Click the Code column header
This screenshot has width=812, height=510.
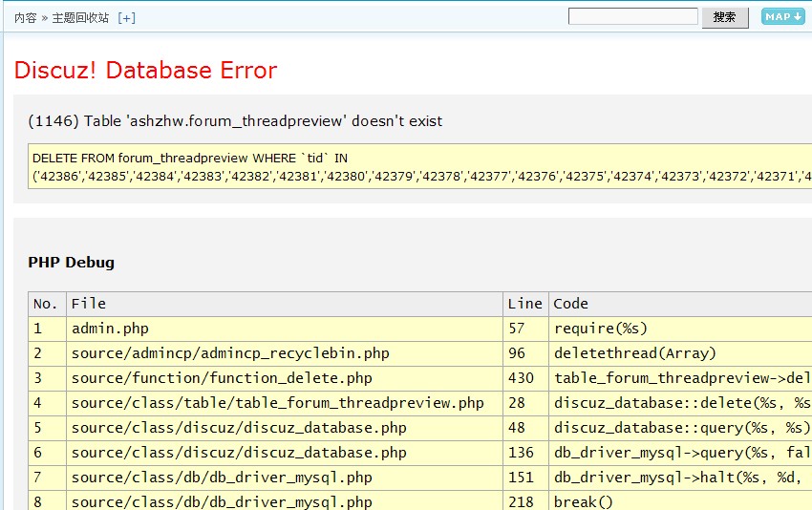[680, 304]
